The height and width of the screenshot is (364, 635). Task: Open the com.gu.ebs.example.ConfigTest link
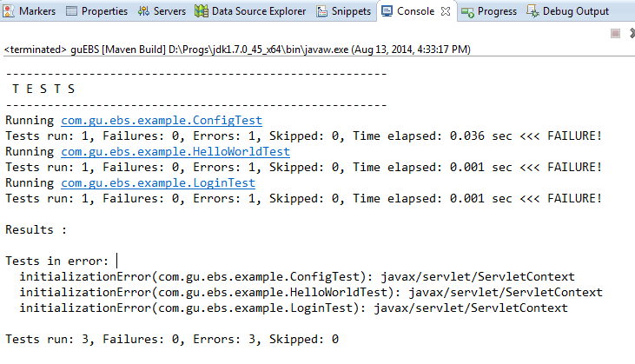click(x=162, y=120)
